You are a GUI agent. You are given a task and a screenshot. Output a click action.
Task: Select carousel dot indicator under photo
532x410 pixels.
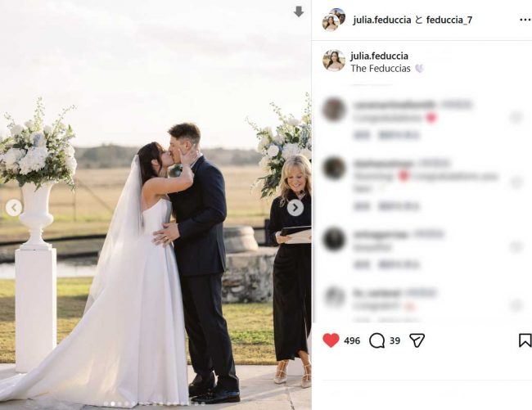click(x=113, y=403)
